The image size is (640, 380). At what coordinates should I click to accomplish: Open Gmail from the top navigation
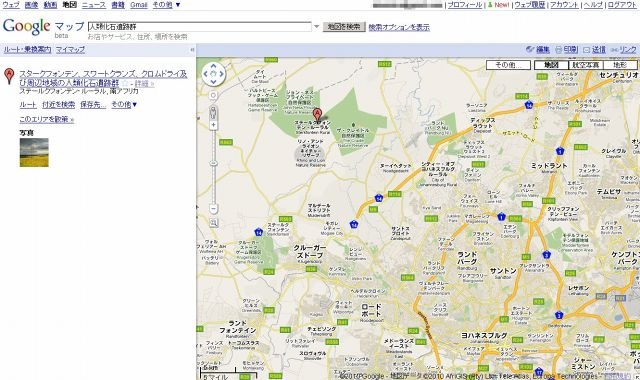click(x=139, y=5)
